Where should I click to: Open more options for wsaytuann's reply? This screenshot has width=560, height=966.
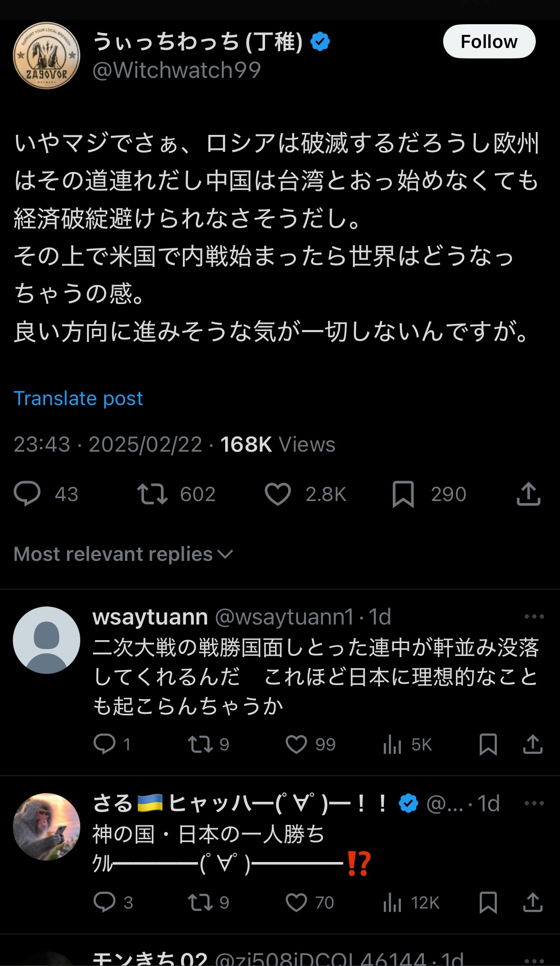[x=534, y=616]
